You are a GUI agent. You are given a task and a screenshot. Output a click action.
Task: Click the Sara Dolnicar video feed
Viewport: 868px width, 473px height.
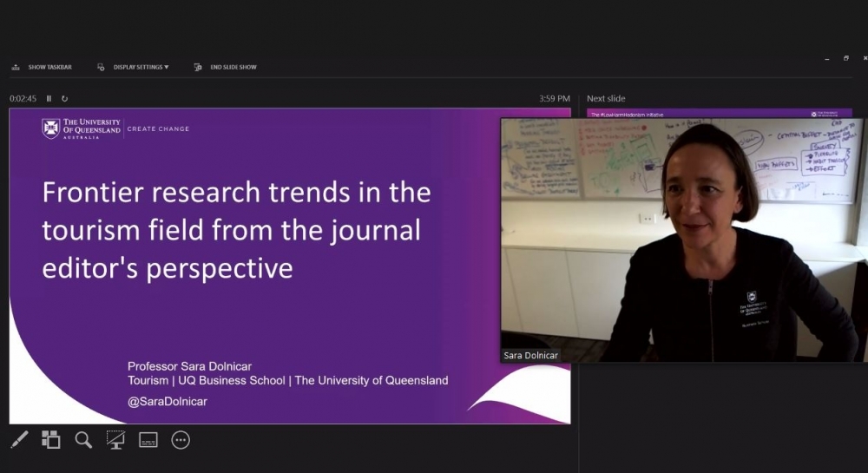684,240
